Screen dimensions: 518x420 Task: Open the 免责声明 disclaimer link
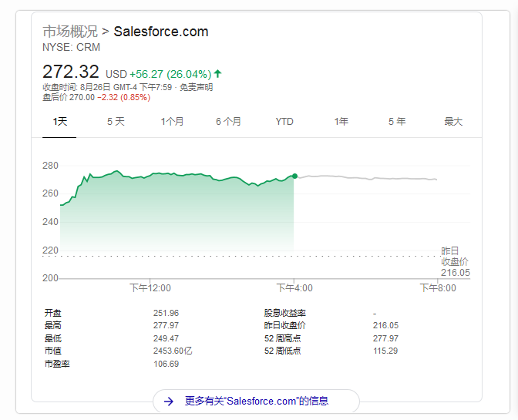point(196,87)
